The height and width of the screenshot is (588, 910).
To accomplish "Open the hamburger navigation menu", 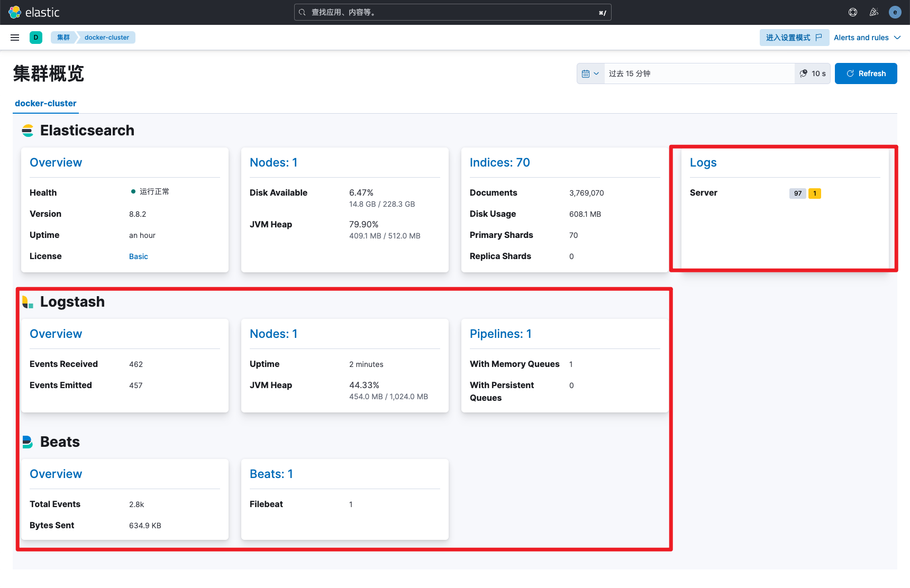I will click(x=15, y=38).
